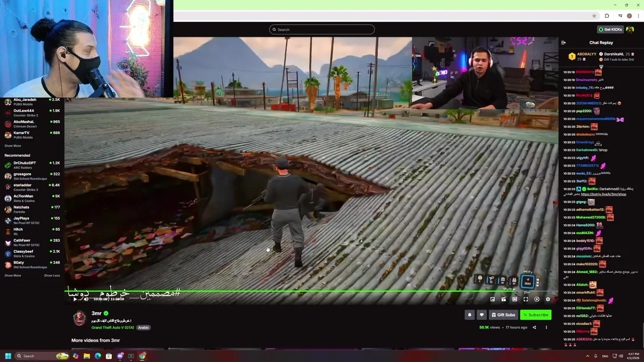Image resolution: width=644 pixels, height=362 pixels.
Task: Open 3mr channel avatar
Action: pyautogui.click(x=79, y=318)
